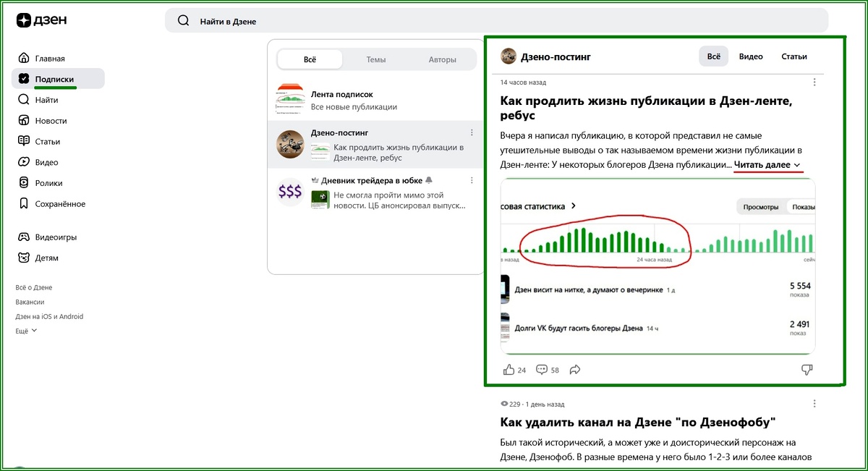This screenshot has height=471, width=868.
Task: Click the Дзен logo
Action: (41, 20)
